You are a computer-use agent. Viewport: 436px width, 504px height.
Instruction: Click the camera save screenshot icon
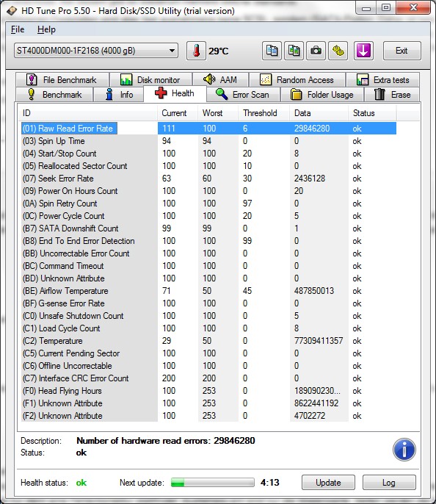[316, 51]
